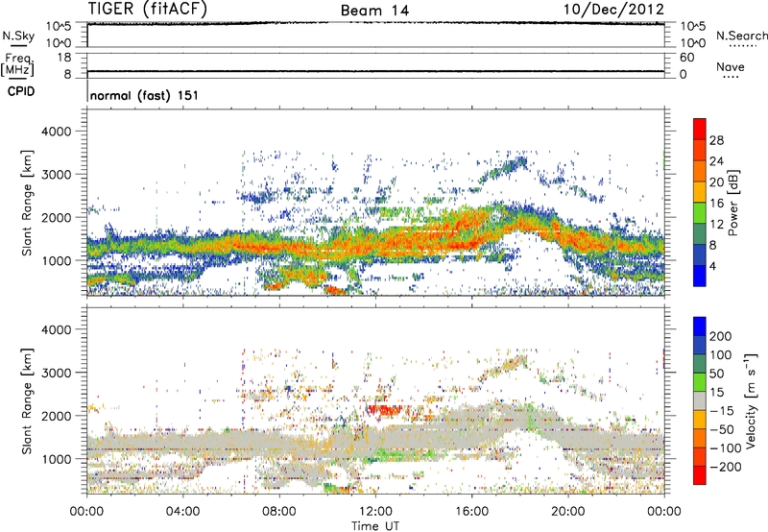768x532 pixels.
Task: Click the red negative-velocity patch near 12:00
Action: point(386,409)
